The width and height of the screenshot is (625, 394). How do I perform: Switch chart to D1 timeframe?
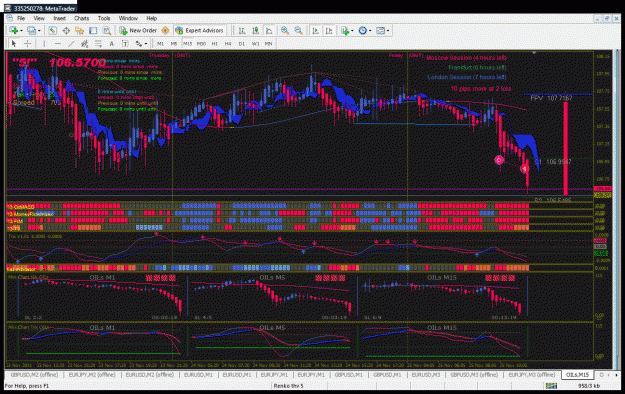coord(242,43)
